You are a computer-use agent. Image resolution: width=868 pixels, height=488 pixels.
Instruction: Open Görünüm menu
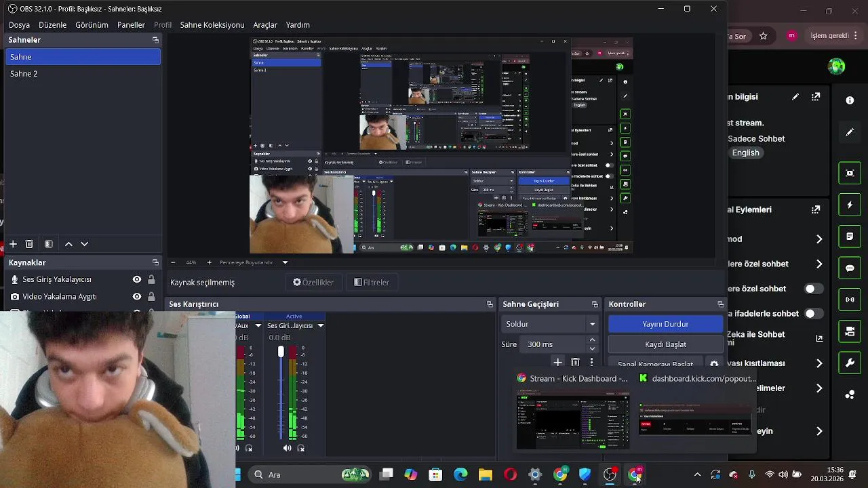point(92,25)
